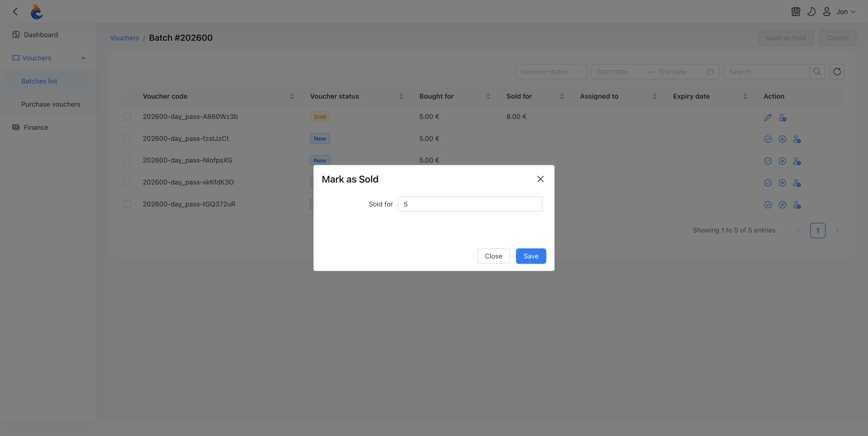Sort by Expiry date column
The height and width of the screenshot is (436, 868).
[x=745, y=96]
